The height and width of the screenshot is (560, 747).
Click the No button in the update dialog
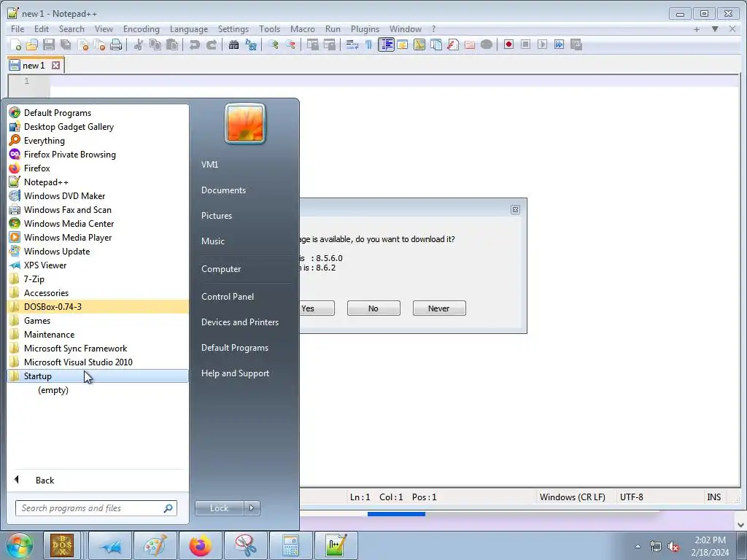pos(373,308)
